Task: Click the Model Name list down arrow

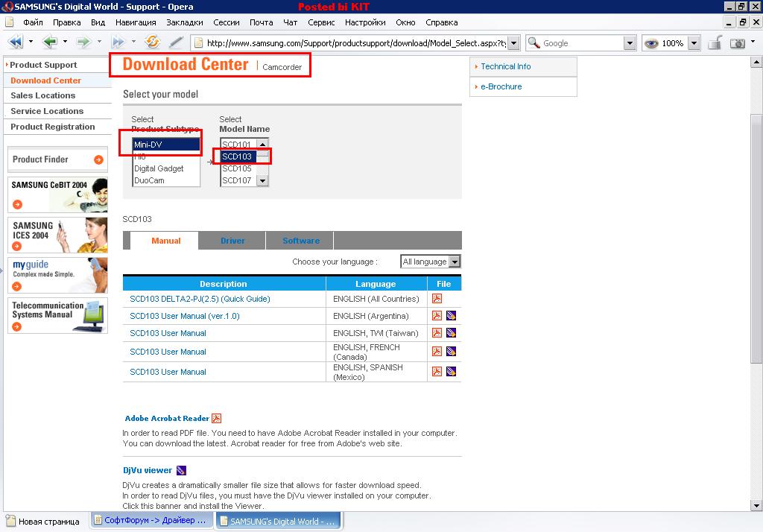Action: tap(262, 180)
